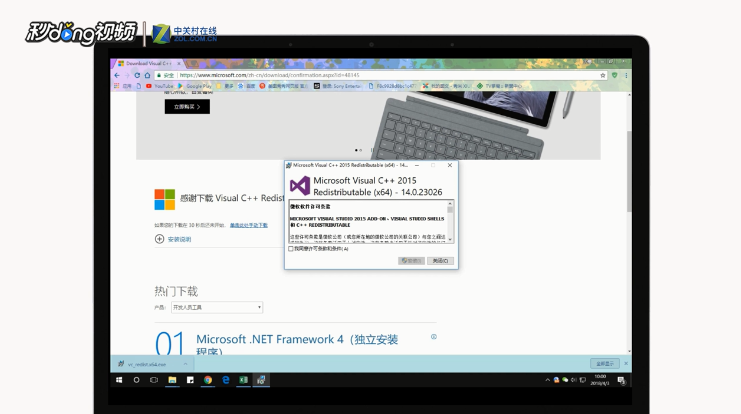The height and width of the screenshot is (414, 741).
Task: Click the Surface banner image
Action: (368, 126)
